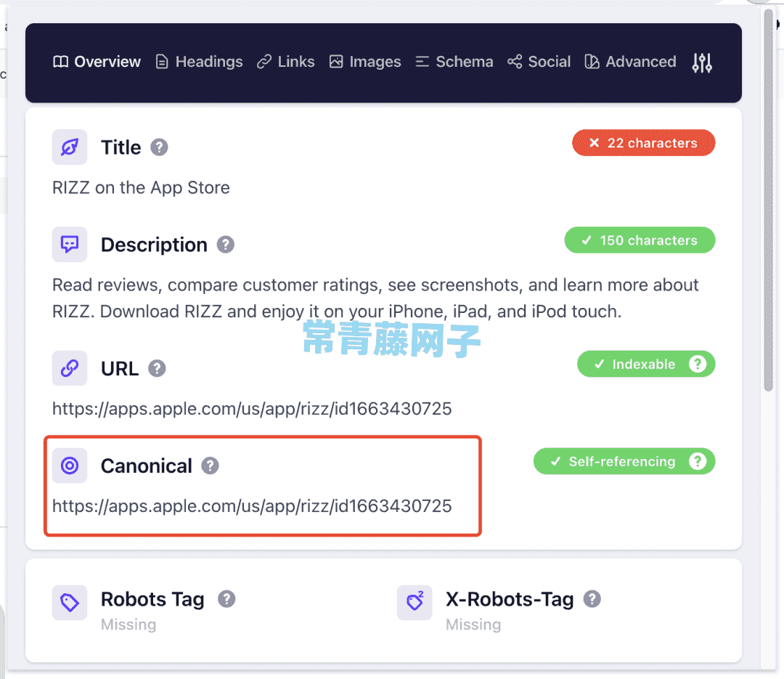Click the help icon beside X-Robots-Tag
This screenshot has width=784, height=679.
pyautogui.click(x=592, y=599)
